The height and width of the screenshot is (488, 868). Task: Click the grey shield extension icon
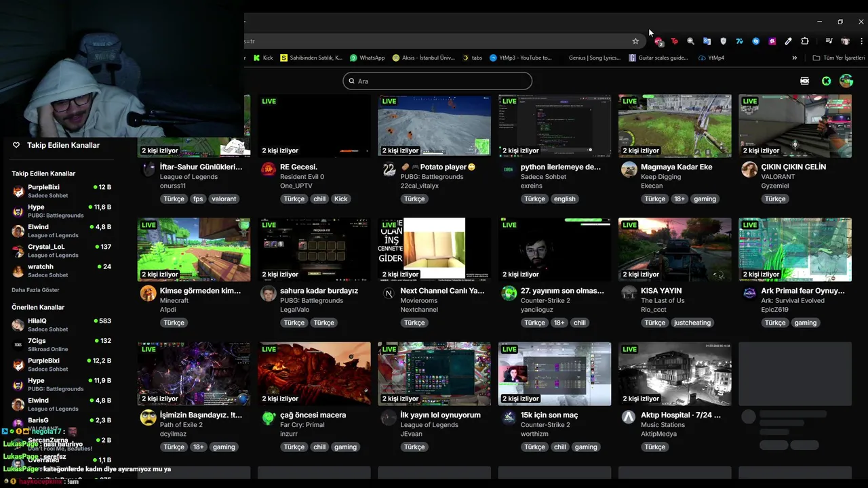tap(723, 41)
